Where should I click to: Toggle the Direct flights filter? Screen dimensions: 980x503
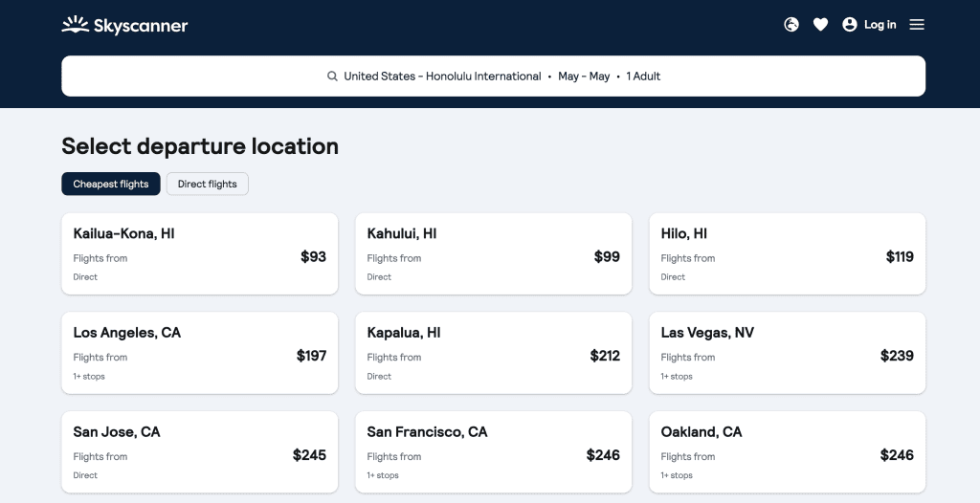(x=208, y=184)
